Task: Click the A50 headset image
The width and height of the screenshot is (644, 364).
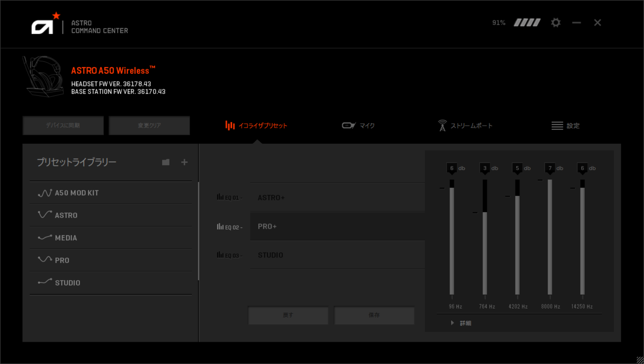Action: (43, 76)
